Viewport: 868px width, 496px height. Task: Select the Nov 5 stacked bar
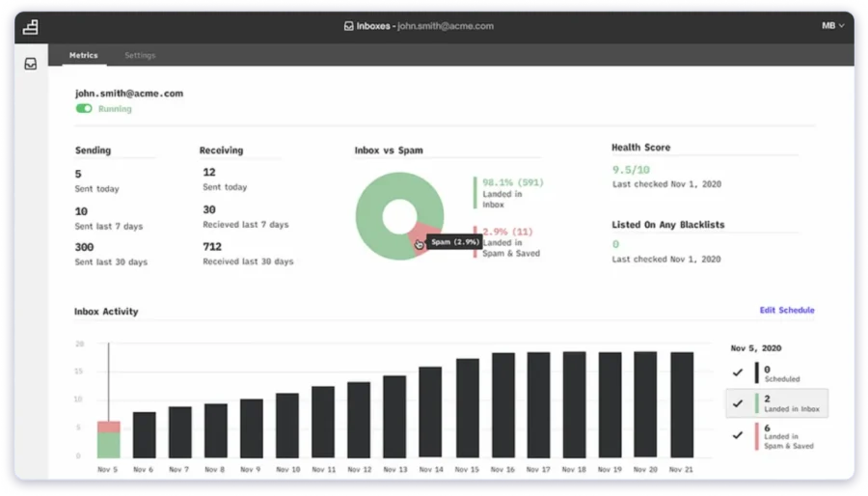(x=108, y=439)
